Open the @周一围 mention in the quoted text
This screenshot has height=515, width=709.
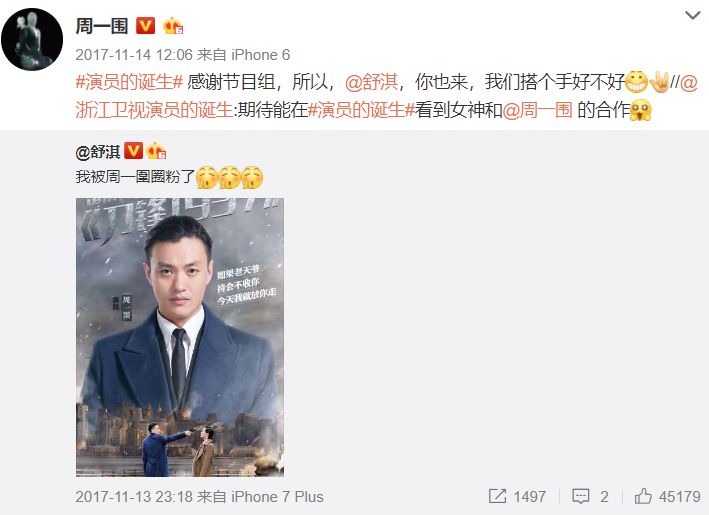[x=537, y=110]
